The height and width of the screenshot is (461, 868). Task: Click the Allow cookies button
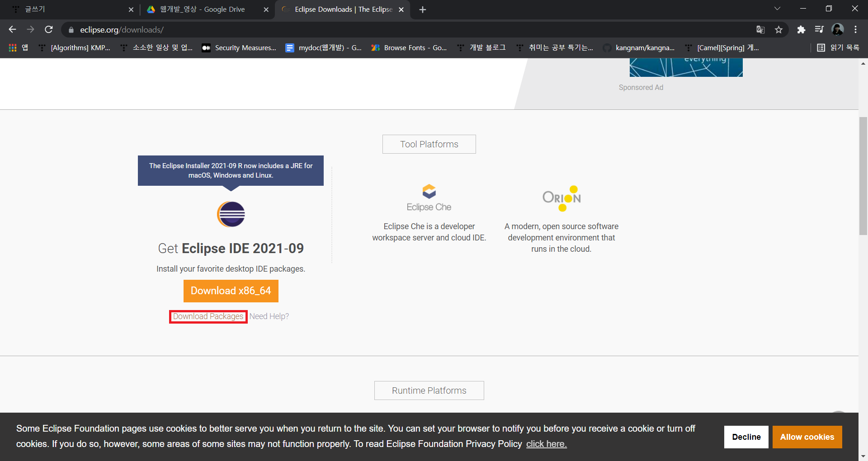coord(807,437)
